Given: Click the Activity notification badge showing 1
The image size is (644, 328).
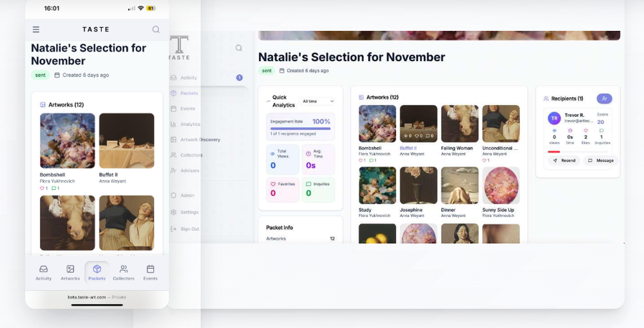Looking at the screenshot, I should [240, 77].
